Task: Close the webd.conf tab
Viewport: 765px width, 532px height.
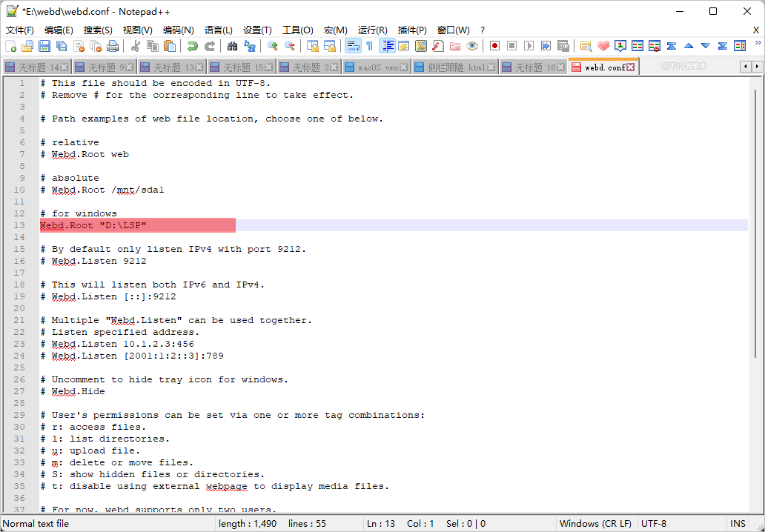Action: pyautogui.click(x=631, y=67)
